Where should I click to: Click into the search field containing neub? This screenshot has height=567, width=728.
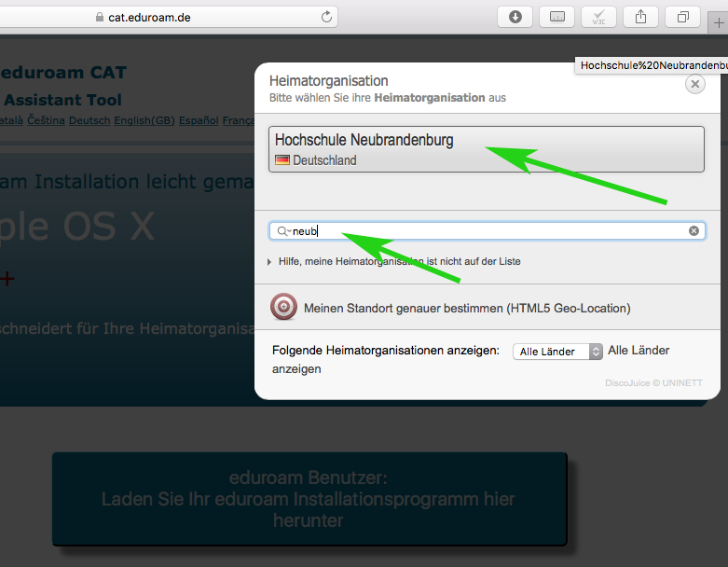(x=487, y=230)
